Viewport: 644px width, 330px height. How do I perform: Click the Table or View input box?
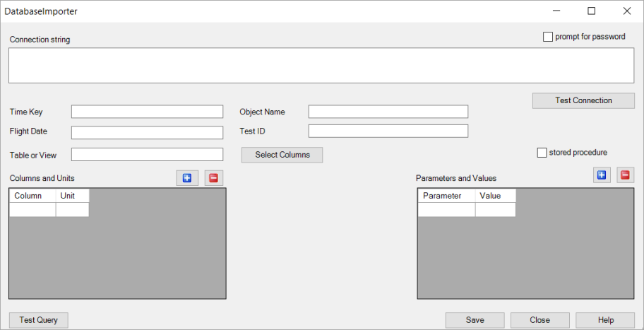pyautogui.click(x=147, y=155)
